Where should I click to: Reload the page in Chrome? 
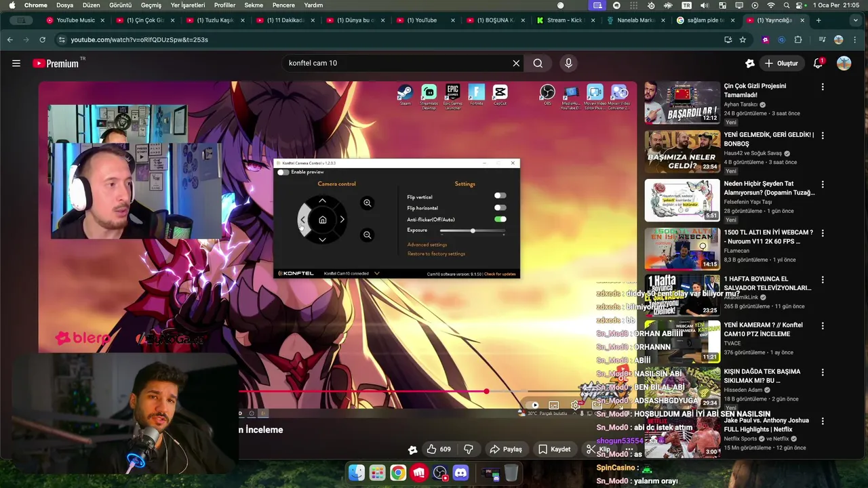42,39
